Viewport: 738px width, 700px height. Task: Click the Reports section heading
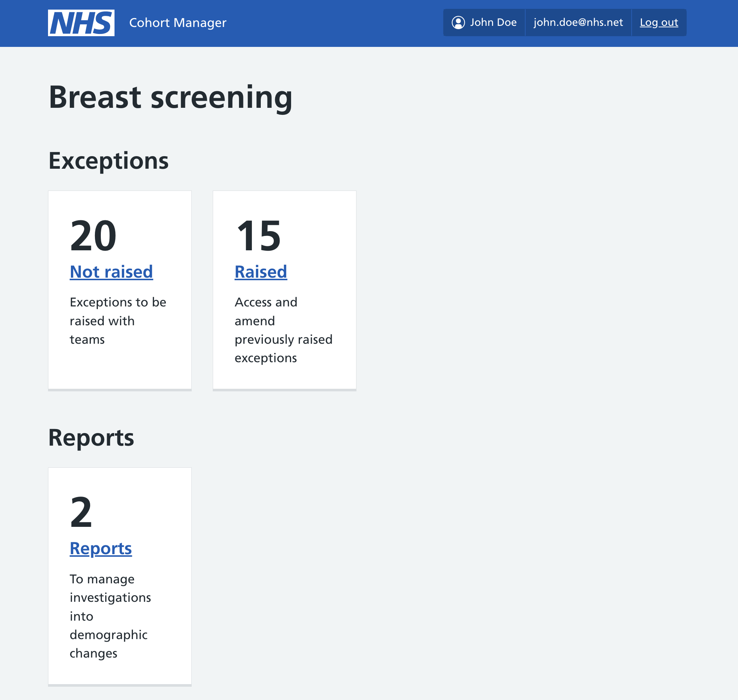91,438
